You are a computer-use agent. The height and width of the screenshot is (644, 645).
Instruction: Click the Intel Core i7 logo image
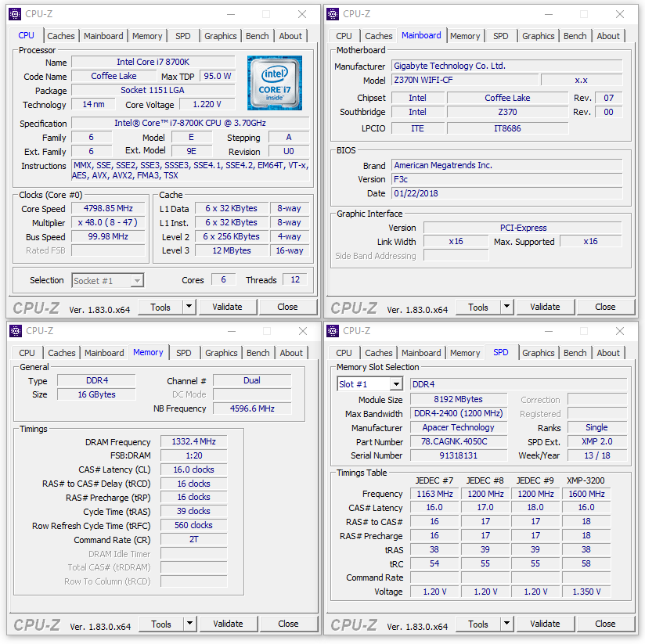[x=275, y=83]
